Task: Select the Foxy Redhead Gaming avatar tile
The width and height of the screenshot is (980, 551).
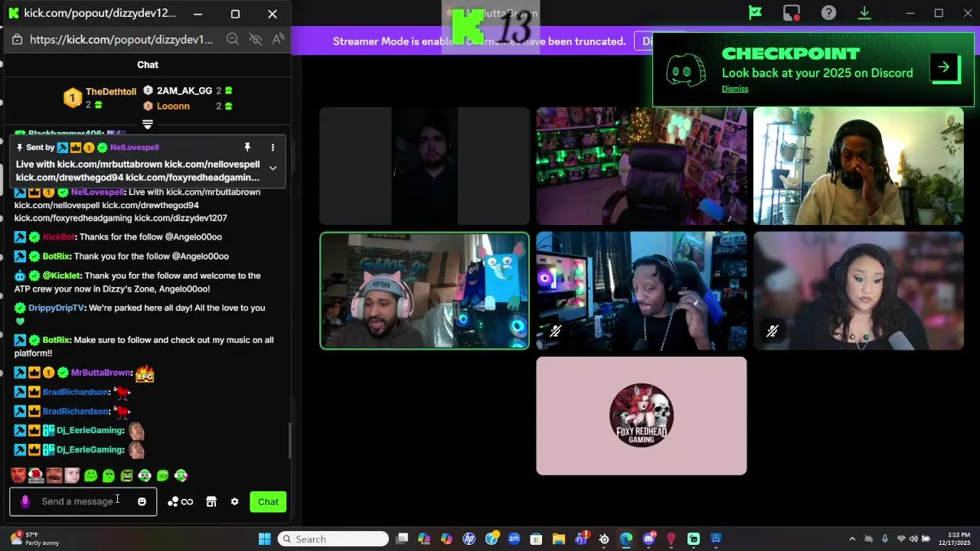Action: 642,416
